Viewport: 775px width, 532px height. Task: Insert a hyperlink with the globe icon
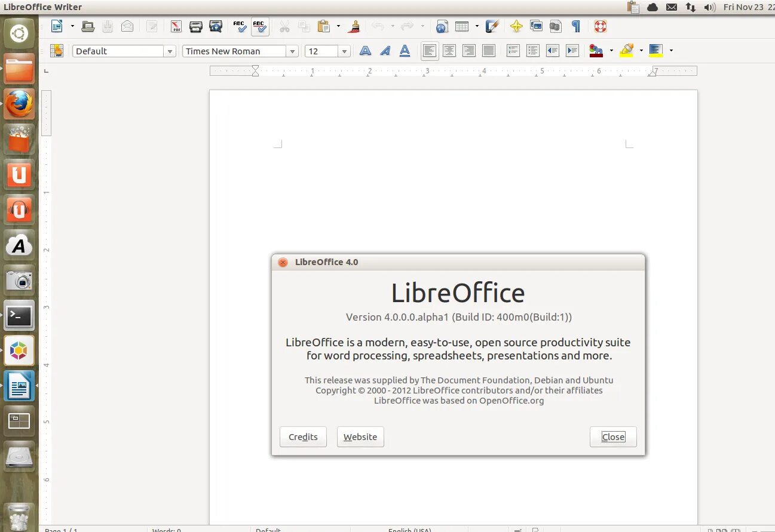442,26
